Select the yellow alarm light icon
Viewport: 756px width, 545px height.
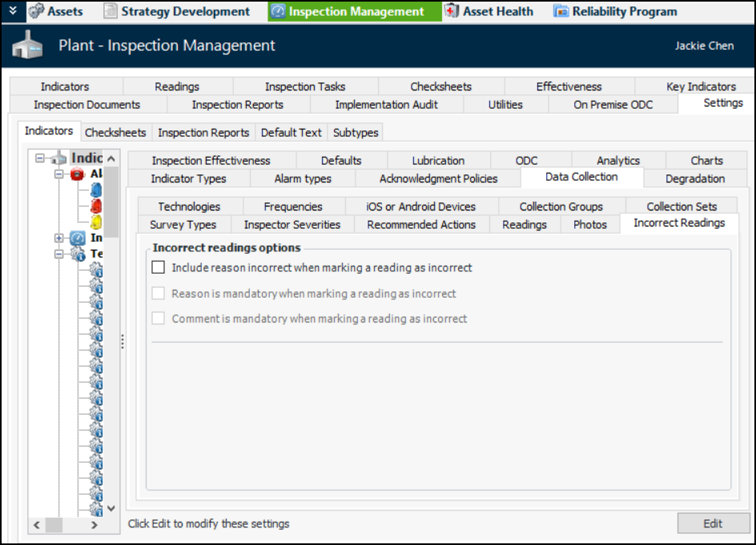pos(96,222)
